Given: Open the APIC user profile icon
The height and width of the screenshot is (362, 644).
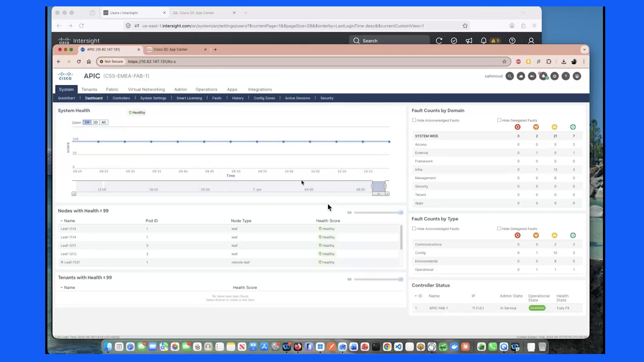Looking at the screenshot, I should point(577,76).
